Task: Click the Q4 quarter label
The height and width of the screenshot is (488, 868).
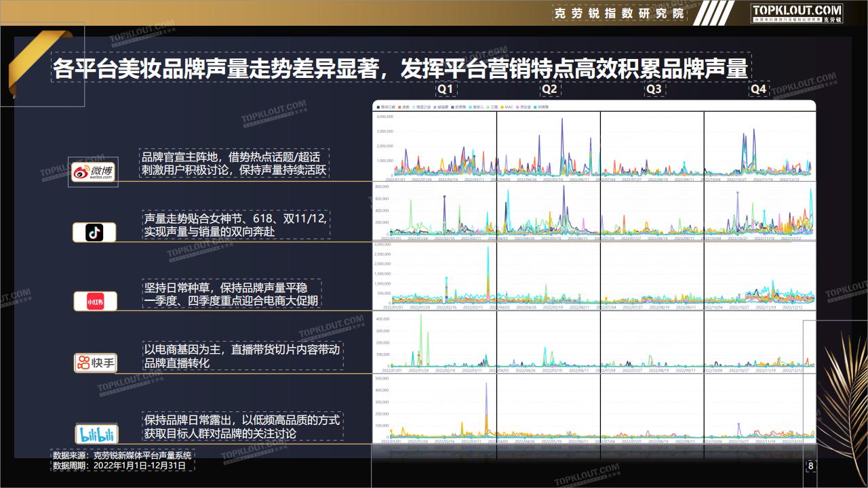Action: (758, 89)
